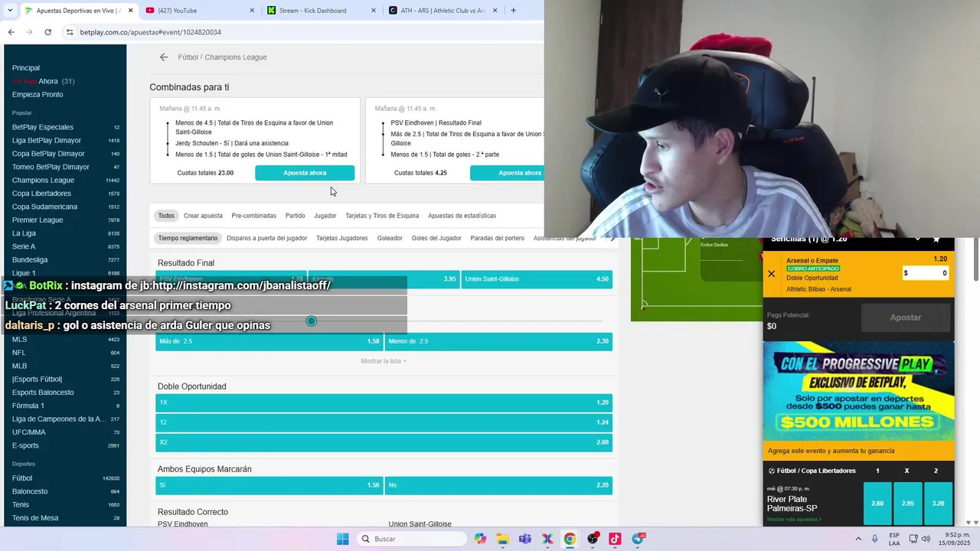Close the YouTube browser tab
The image size is (980, 551).
tap(253, 11)
